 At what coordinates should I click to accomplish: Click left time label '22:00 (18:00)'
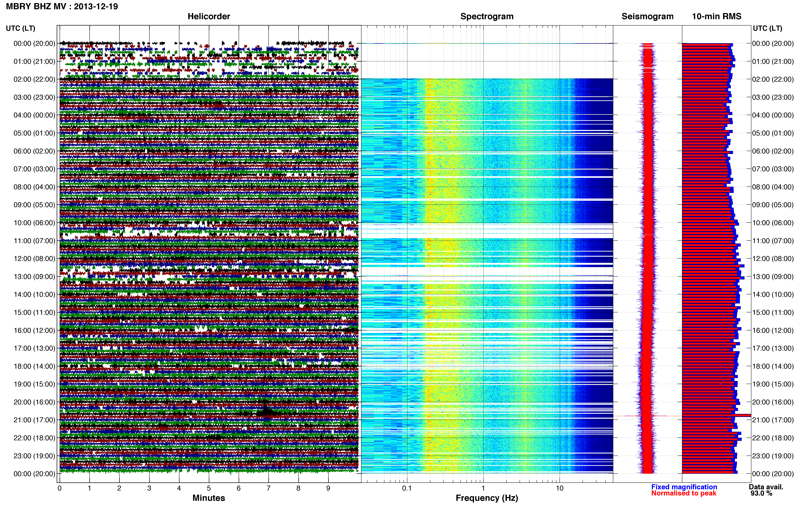tap(34, 438)
